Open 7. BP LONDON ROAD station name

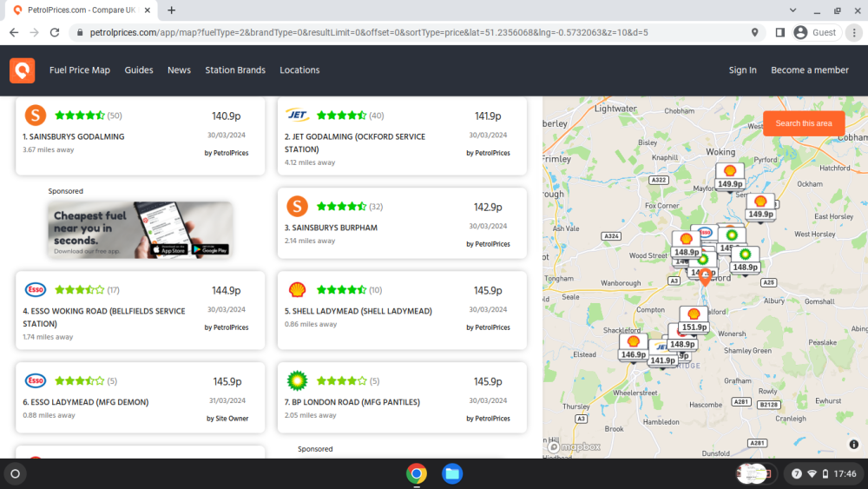[x=352, y=402]
